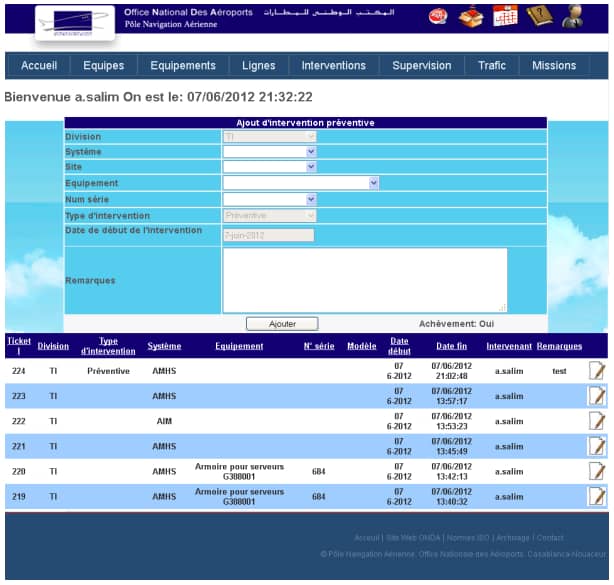
Task: Open the cardboard box icon in header
Action: coord(471,16)
